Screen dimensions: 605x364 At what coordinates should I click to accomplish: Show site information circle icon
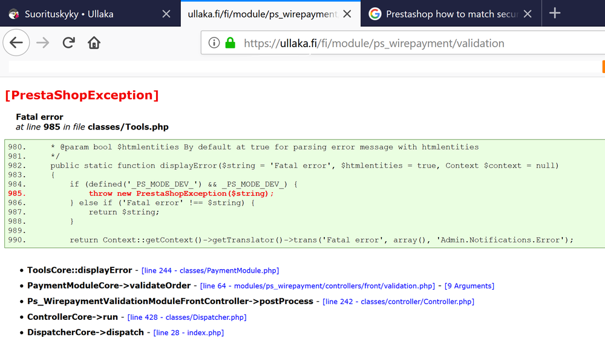point(214,43)
